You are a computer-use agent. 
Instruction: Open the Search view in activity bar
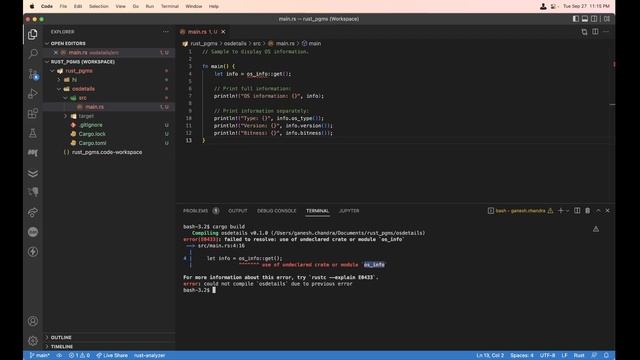(33, 54)
